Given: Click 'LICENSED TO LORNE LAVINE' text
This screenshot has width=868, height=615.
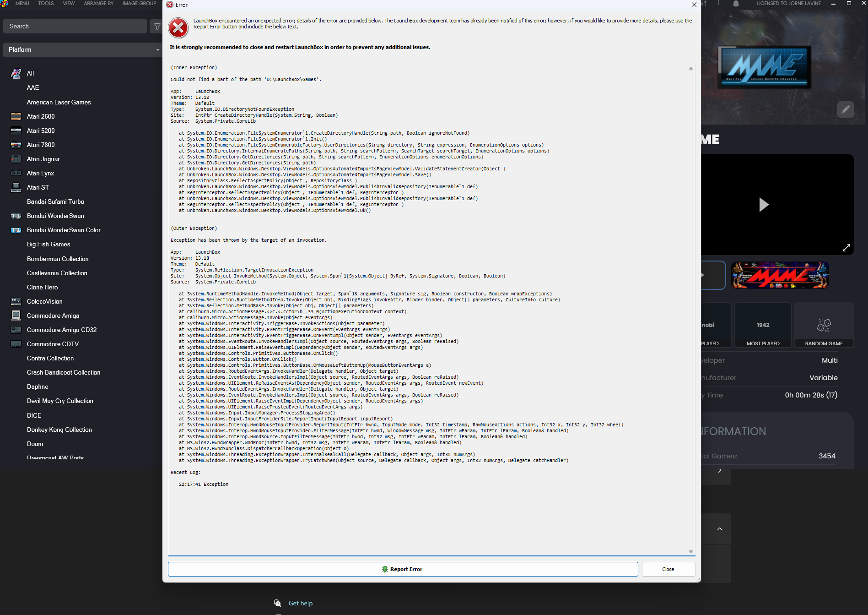Looking at the screenshot, I should [x=789, y=3].
